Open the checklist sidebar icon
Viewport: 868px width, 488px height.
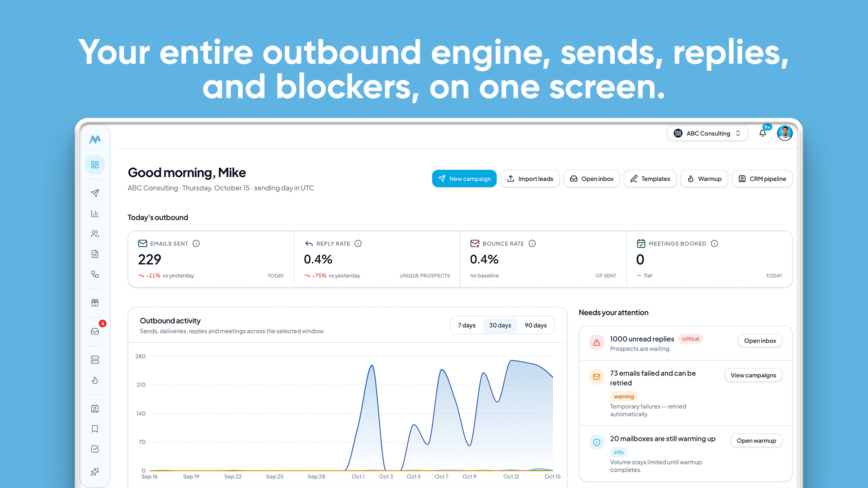[95, 449]
